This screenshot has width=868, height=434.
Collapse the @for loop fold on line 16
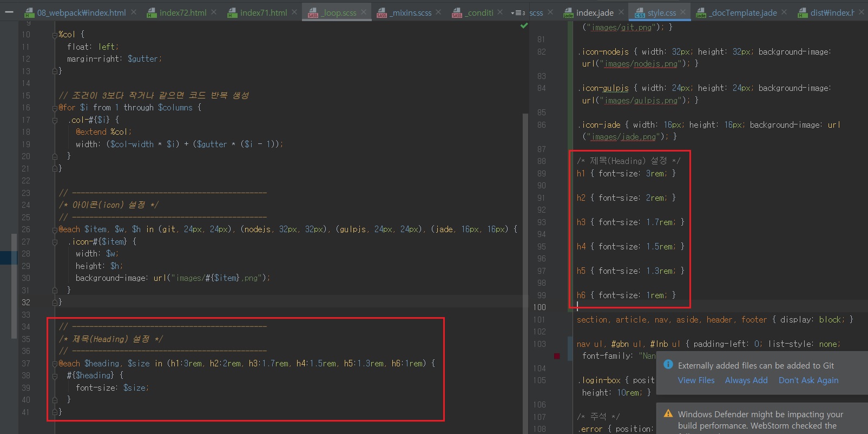55,108
